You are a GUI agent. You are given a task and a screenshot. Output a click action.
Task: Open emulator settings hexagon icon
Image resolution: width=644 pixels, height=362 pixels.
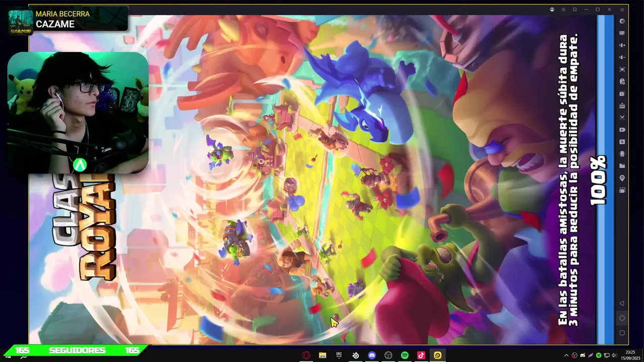(622, 21)
